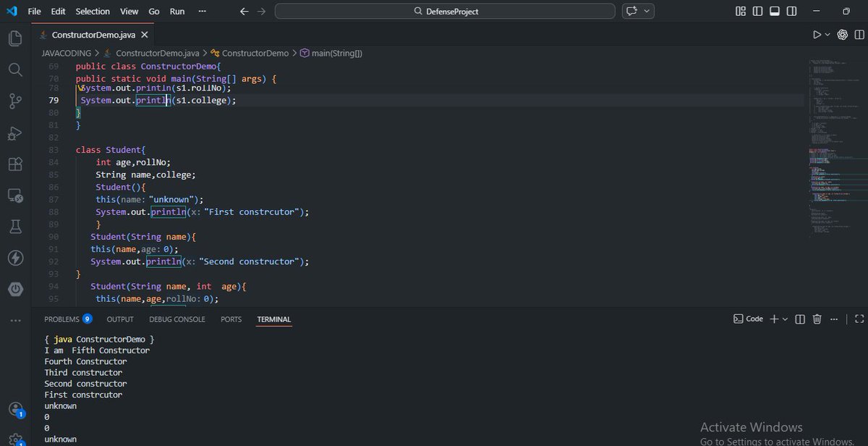
Task: Kill the terminal with trash icon
Action: pos(817,319)
